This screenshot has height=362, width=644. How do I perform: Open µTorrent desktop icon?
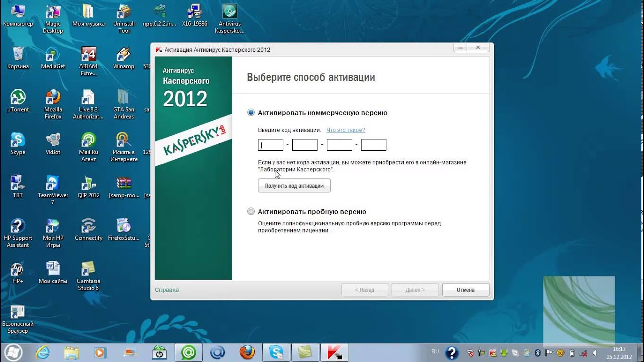[x=18, y=101]
